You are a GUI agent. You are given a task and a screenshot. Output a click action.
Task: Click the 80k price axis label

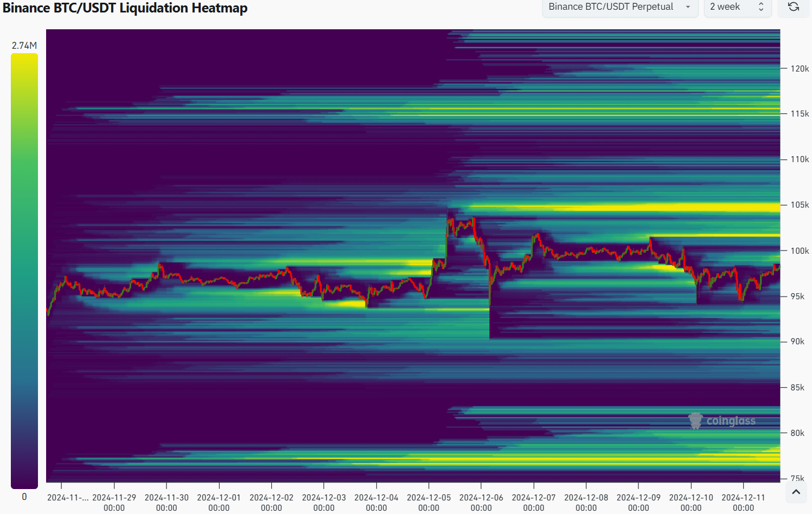coord(797,433)
